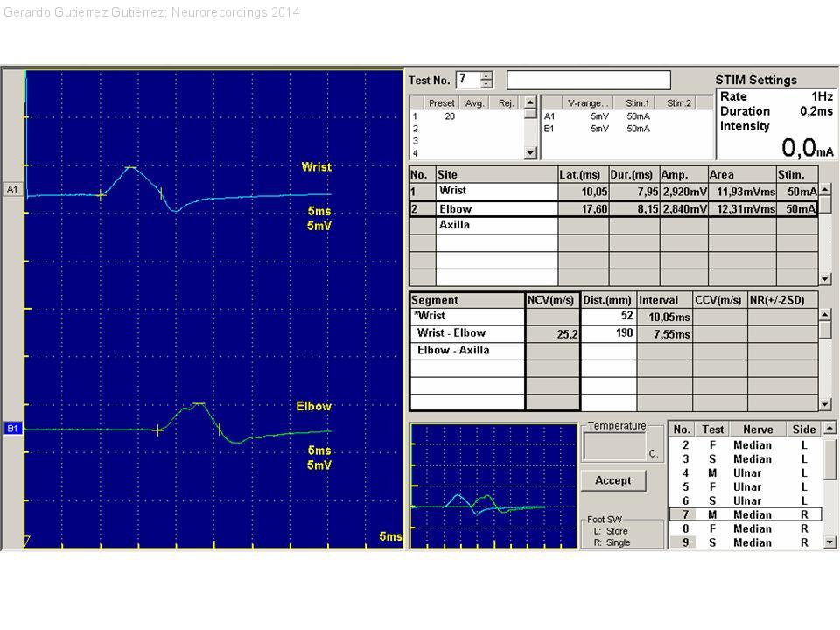This screenshot has width=840, height=630.
Task: Select the B1 trace channel marker
Action: [x=12, y=429]
